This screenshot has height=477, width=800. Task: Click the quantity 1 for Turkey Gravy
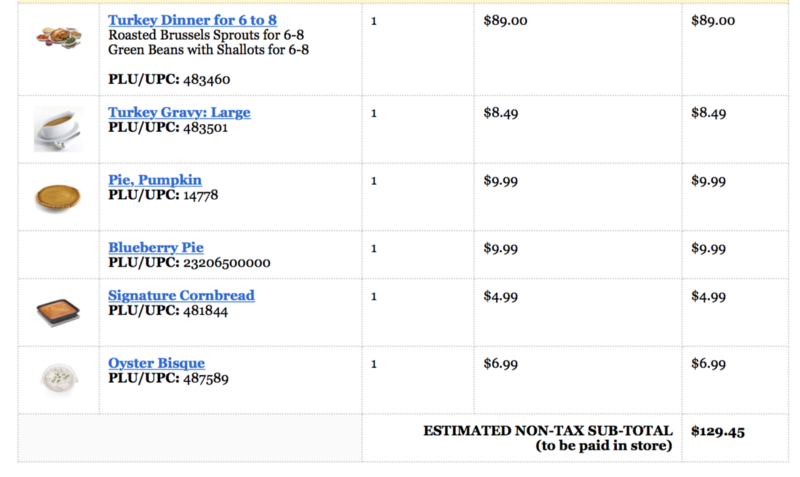[374, 113]
